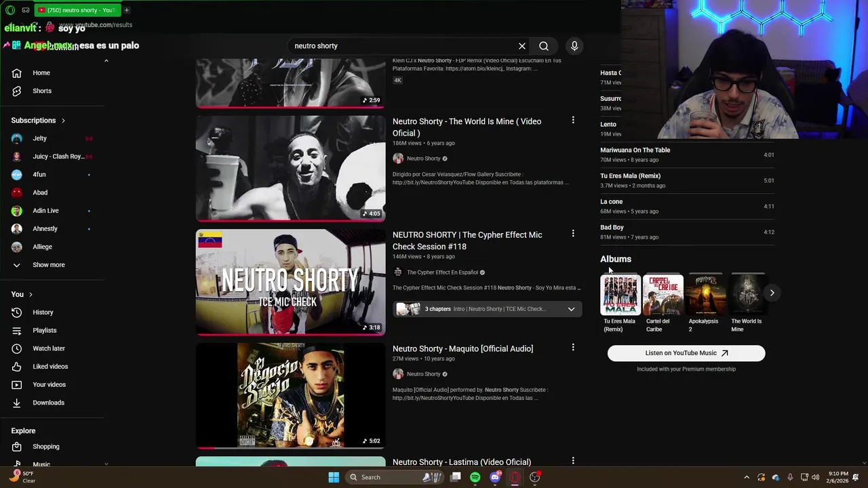Open options menu for Maquito Official Audio
Screen dimensions: 868x488
coord(573,347)
